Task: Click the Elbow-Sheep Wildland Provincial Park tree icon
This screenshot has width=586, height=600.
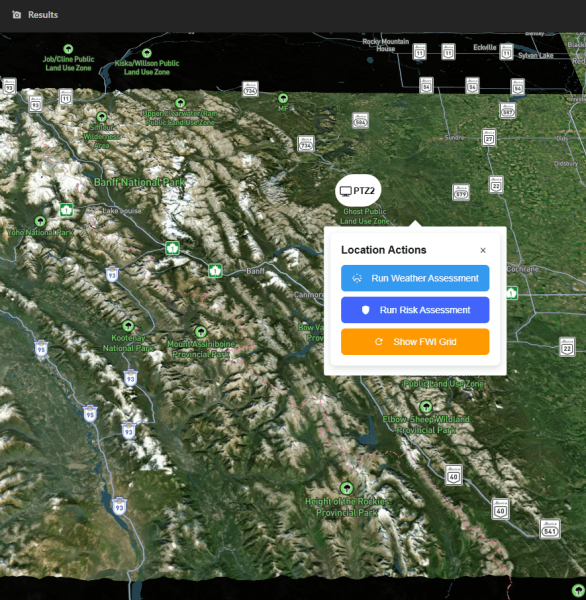Action: [426, 406]
